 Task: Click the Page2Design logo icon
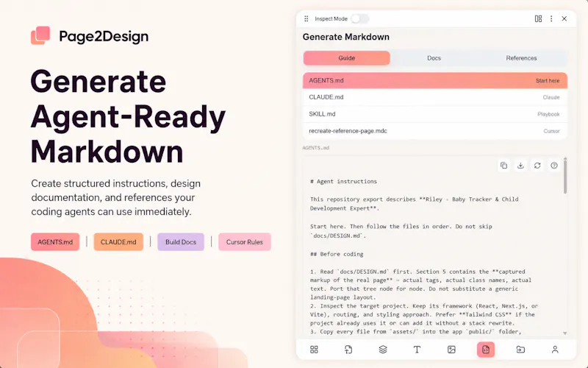pos(40,35)
